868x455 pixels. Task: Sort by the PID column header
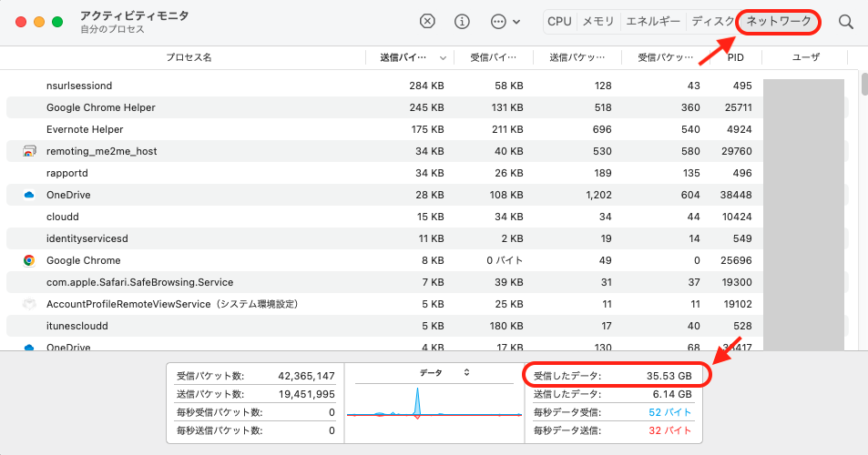735,57
